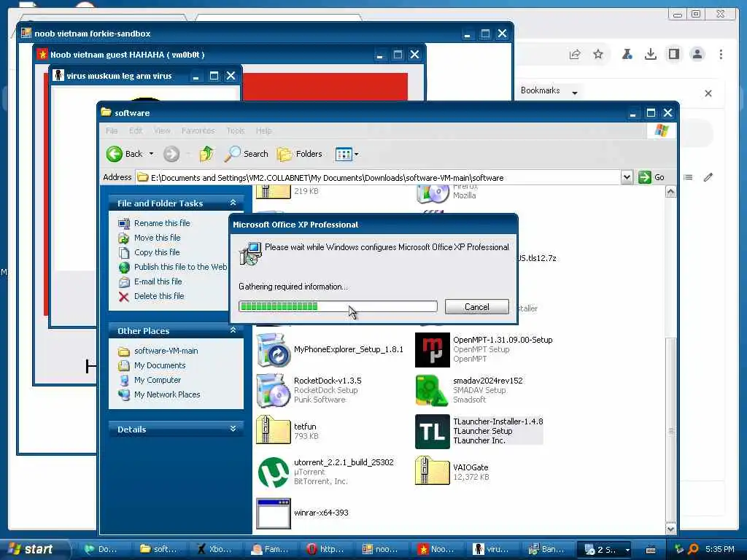This screenshot has width=747, height=560.
Task: Open the Back history dropdown arrow
Action: click(151, 154)
